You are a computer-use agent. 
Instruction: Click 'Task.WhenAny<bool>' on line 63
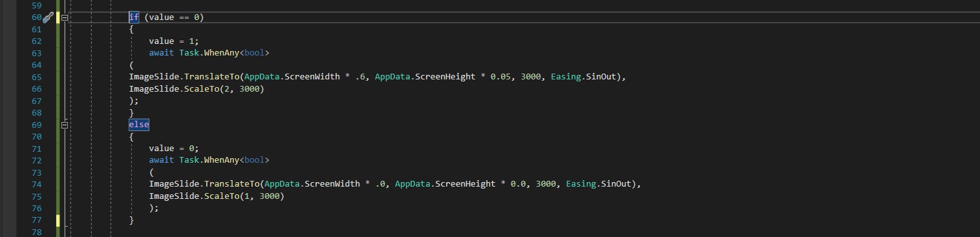(x=224, y=53)
